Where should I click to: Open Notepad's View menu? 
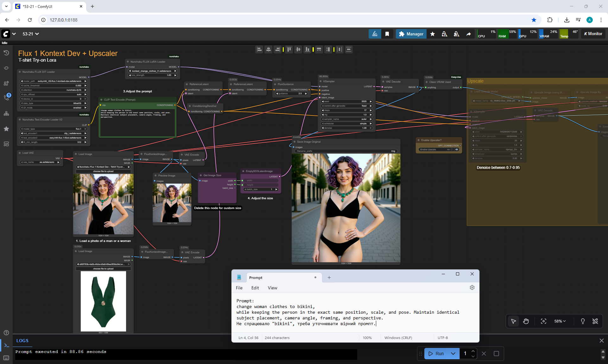click(x=272, y=288)
